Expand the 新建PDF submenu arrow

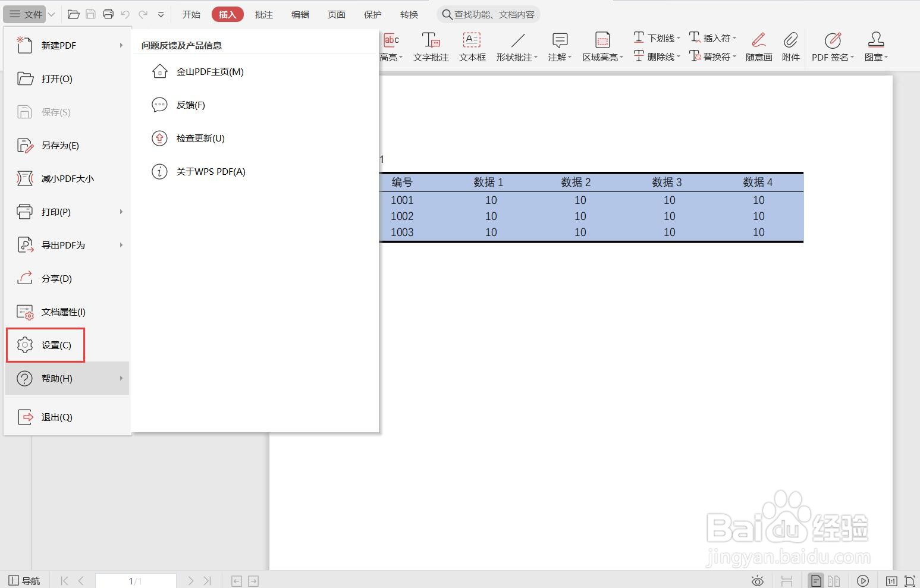click(x=121, y=45)
